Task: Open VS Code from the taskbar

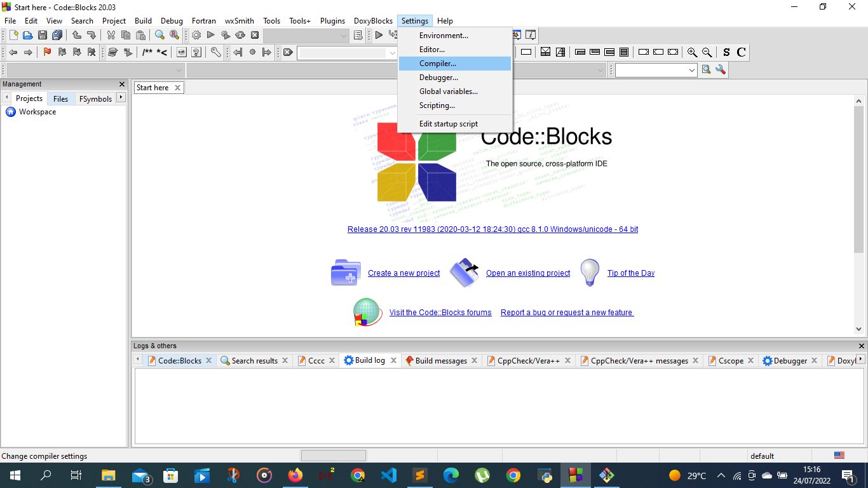Action: (389, 475)
